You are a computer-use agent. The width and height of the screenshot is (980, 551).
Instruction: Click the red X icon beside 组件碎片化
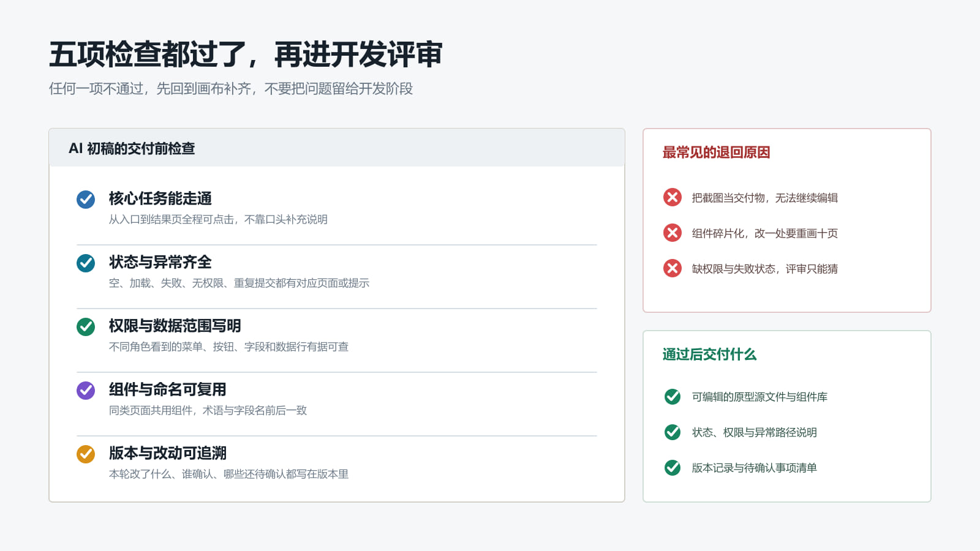(x=673, y=233)
